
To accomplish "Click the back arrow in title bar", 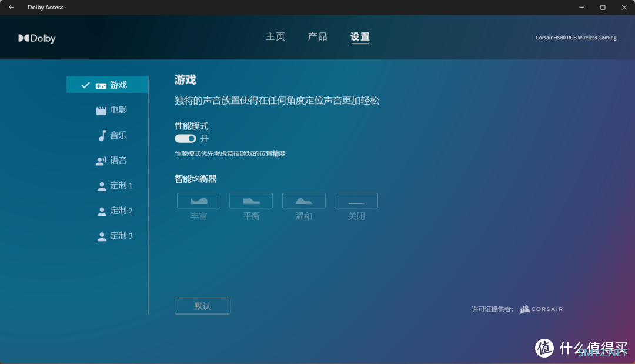I will coord(11,7).
